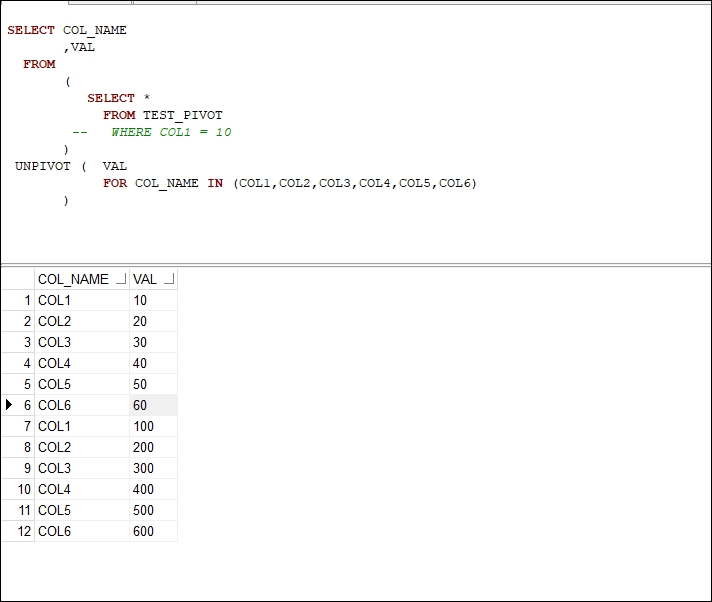712x602 pixels.
Task: Select row 1 COL1 cell
Action: coord(82,300)
